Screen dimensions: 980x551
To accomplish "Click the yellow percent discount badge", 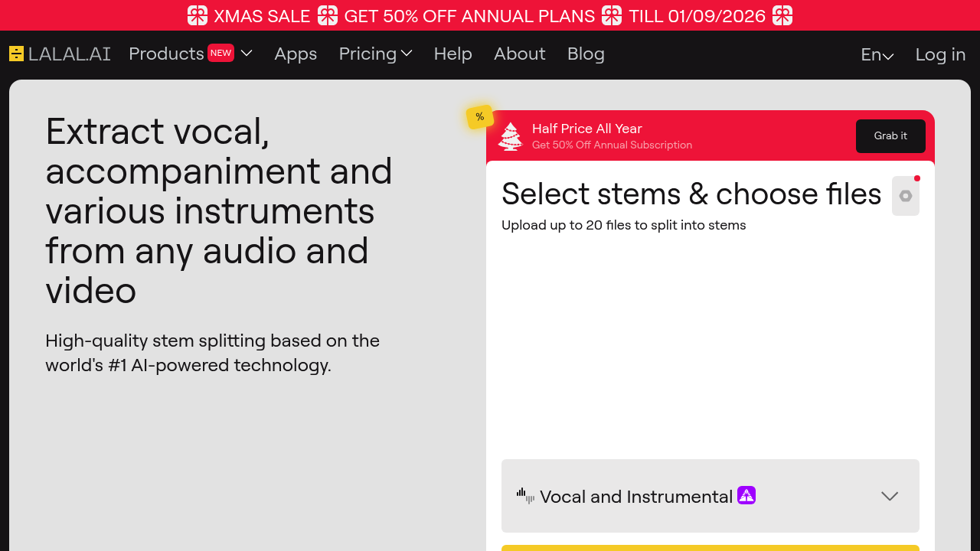I will pyautogui.click(x=480, y=117).
